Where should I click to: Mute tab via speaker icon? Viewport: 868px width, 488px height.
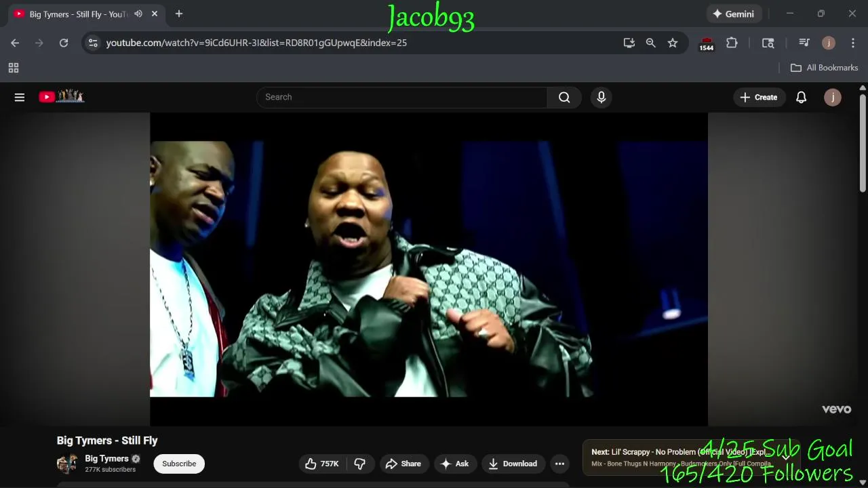tap(138, 14)
